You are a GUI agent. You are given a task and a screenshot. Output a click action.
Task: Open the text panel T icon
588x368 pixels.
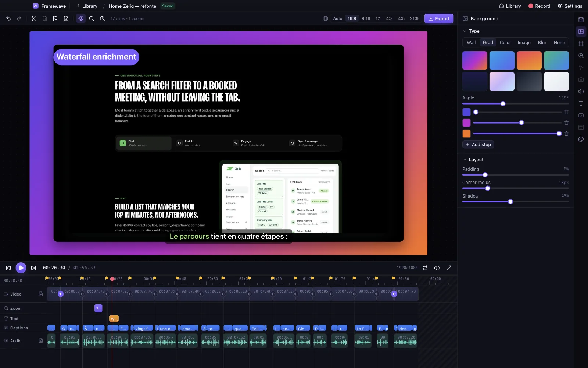(581, 103)
